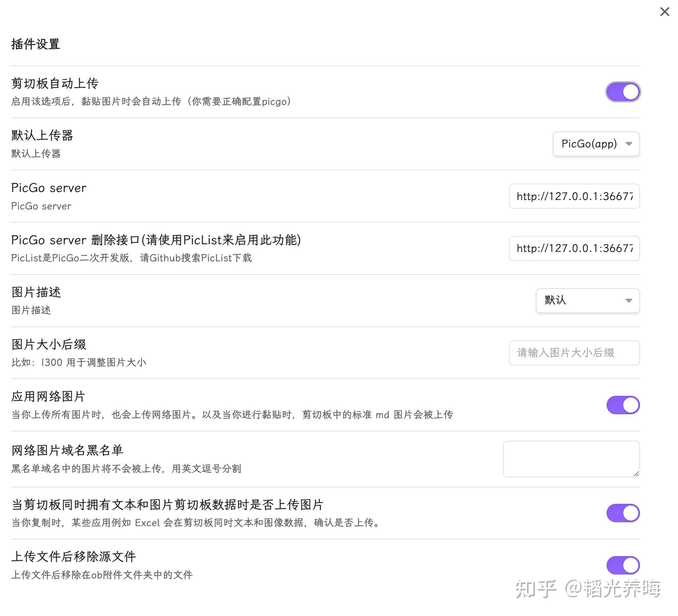Edit the PicGo server 删除接口 address field
The image size is (678, 616).
click(574, 248)
